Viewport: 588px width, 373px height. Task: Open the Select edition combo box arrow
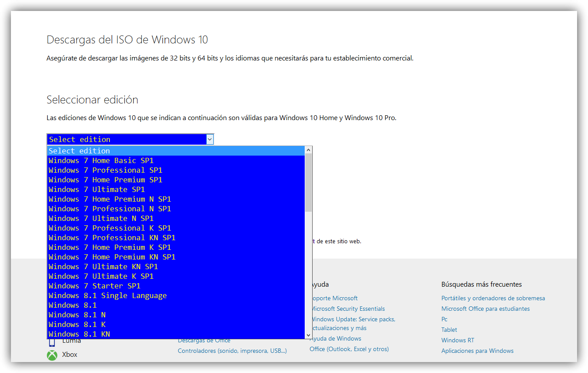(x=210, y=139)
